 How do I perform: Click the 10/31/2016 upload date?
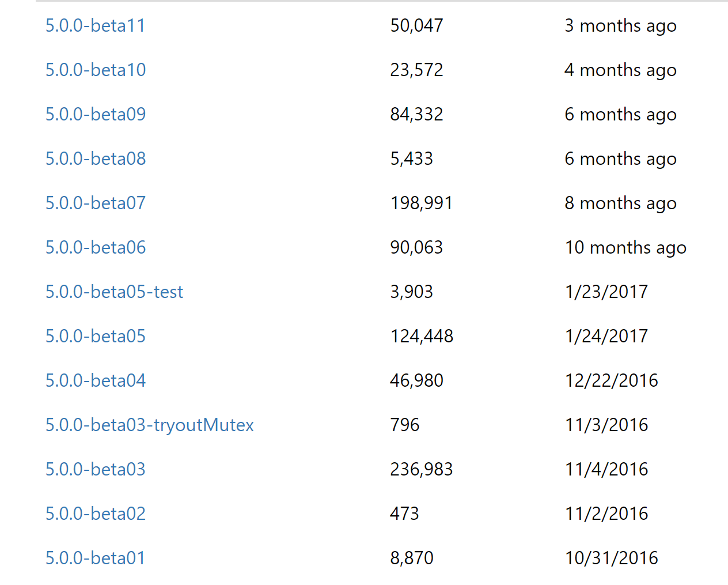coord(612,558)
